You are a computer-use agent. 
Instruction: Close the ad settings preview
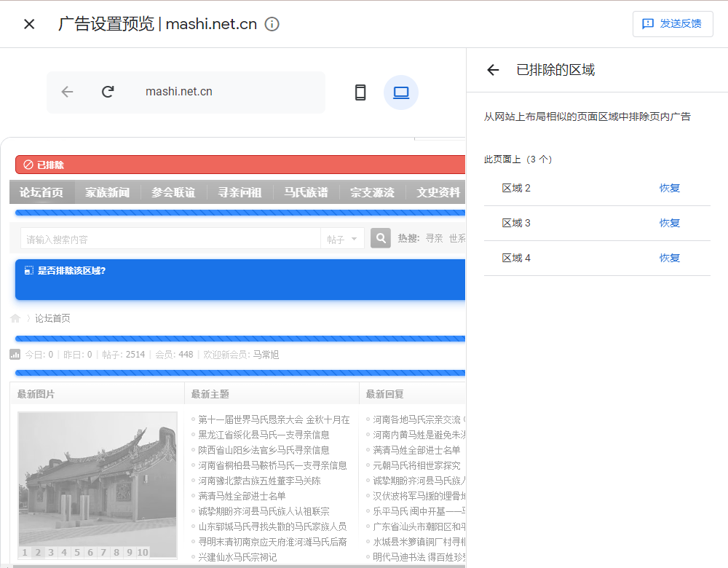pos(29,24)
